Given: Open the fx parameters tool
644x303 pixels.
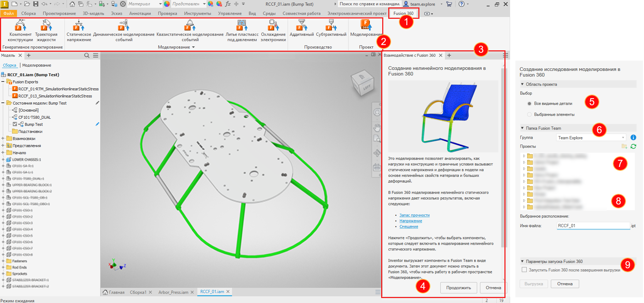Looking at the screenshot, I should 228,4.
